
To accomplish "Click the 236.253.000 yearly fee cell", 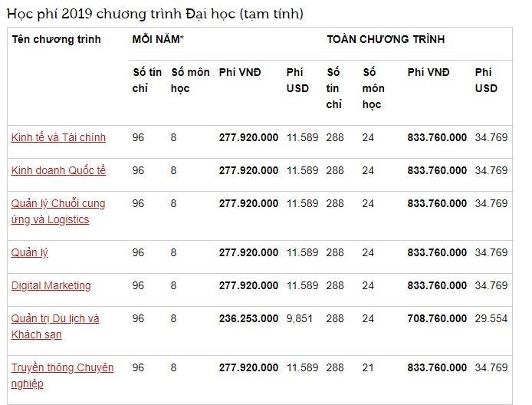I will click(248, 318).
